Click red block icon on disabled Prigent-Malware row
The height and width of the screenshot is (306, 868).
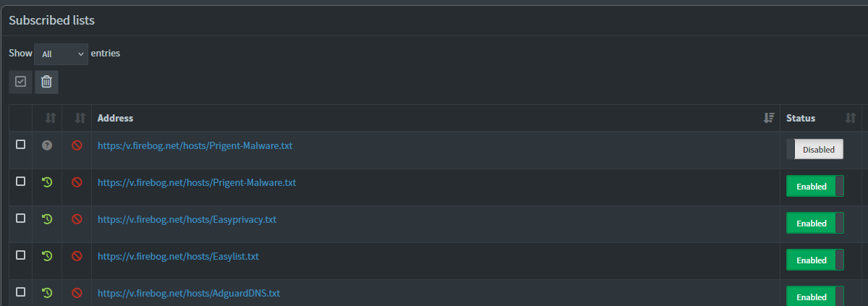pyautogui.click(x=77, y=145)
